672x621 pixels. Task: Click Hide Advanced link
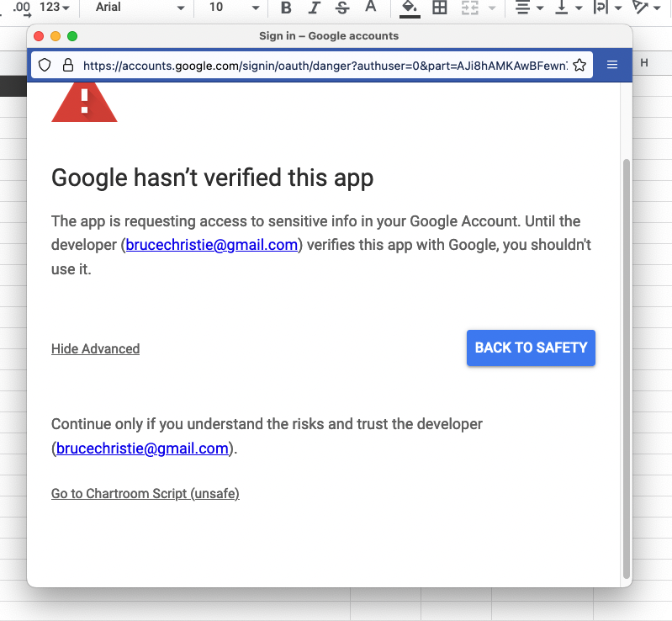pyautogui.click(x=95, y=349)
